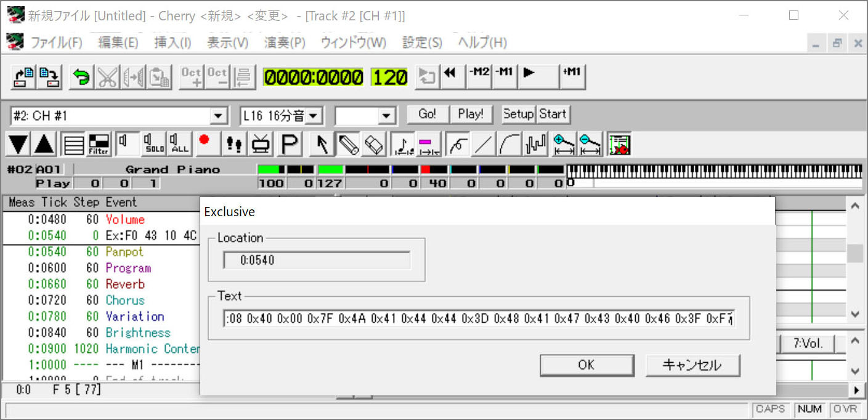868x420 pixels.
Task: Select the random zigzag draw mode
Action: click(535, 144)
